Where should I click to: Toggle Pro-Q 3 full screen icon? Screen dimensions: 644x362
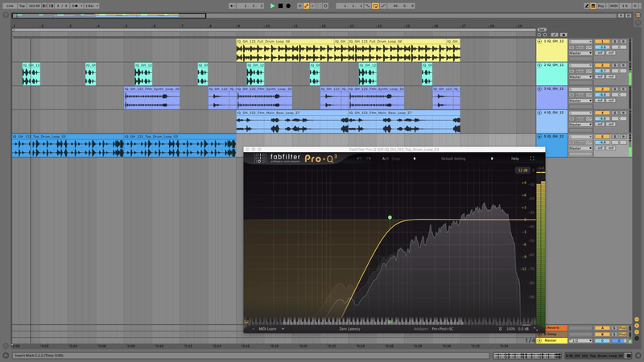point(532,158)
